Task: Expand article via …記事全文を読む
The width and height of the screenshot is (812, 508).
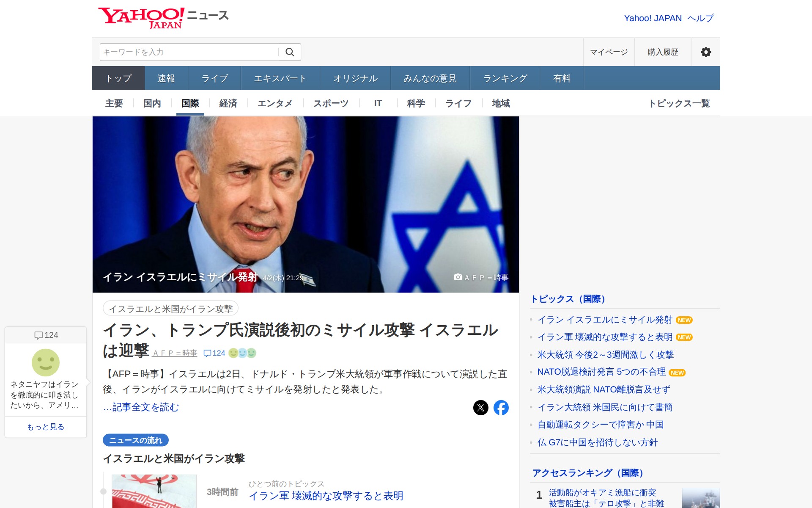Action: [141, 407]
